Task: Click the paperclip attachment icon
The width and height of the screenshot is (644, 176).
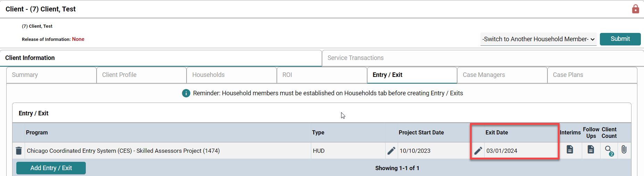Action: 624,150
